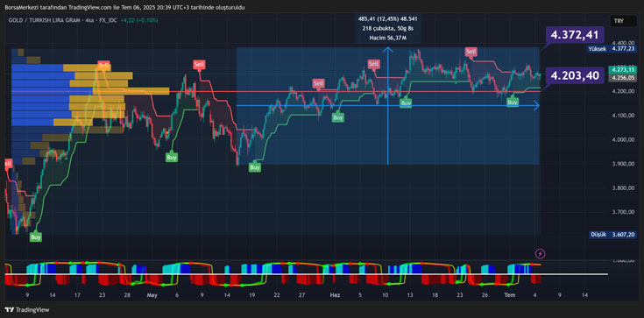Click the 26 date on time axis
The image size is (644, 318).
tap(485, 294)
